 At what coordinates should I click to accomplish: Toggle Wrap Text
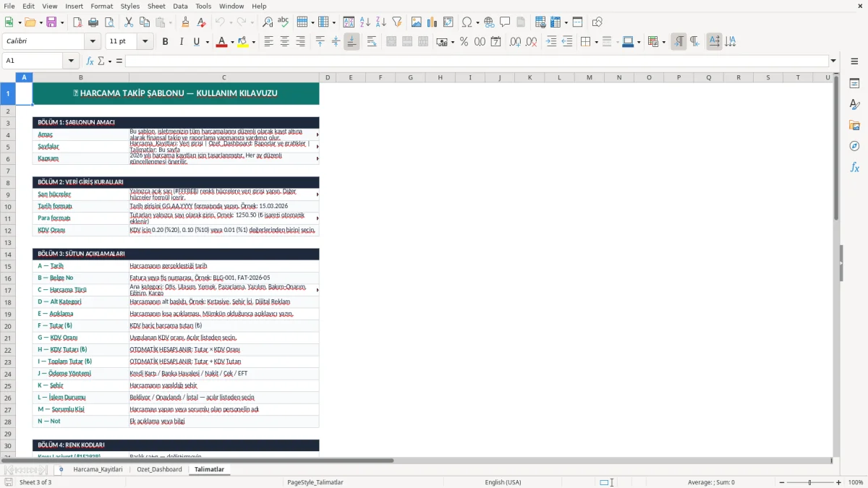(372, 42)
